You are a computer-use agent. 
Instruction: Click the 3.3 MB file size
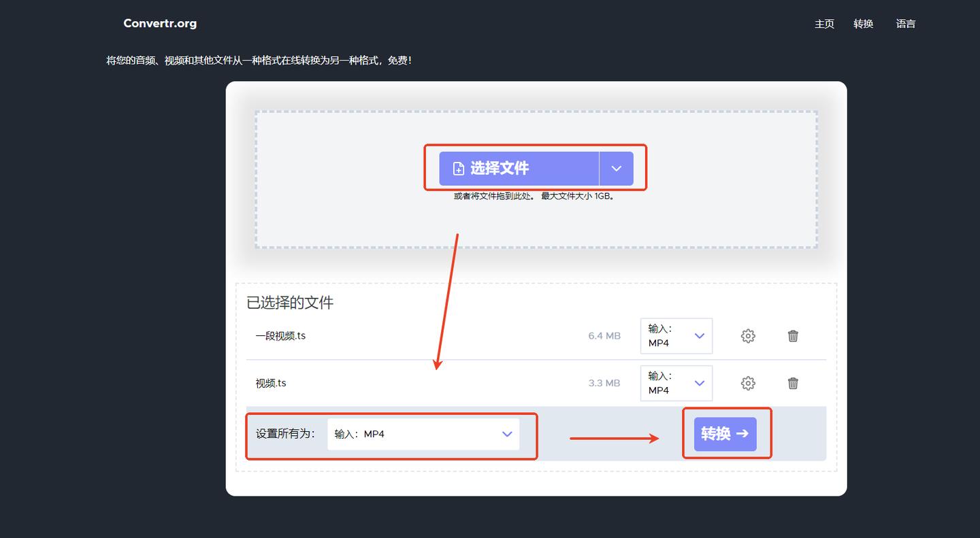(x=604, y=384)
